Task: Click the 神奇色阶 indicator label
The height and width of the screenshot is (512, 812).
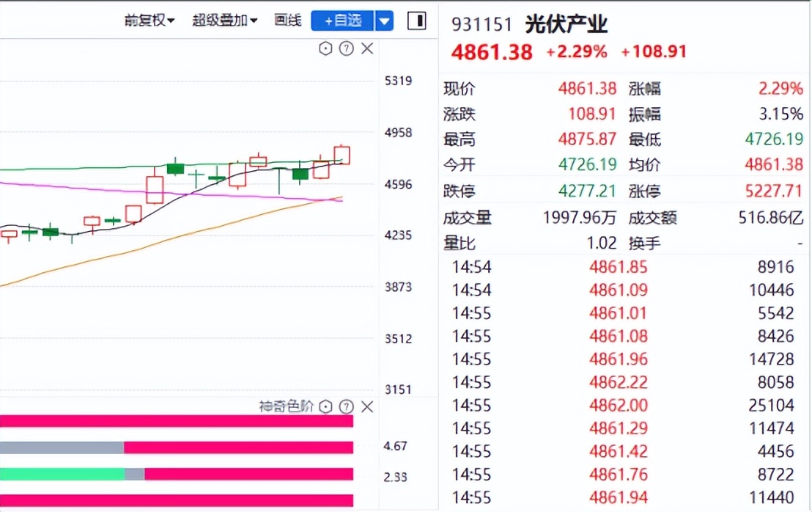Action: click(x=287, y=406)
